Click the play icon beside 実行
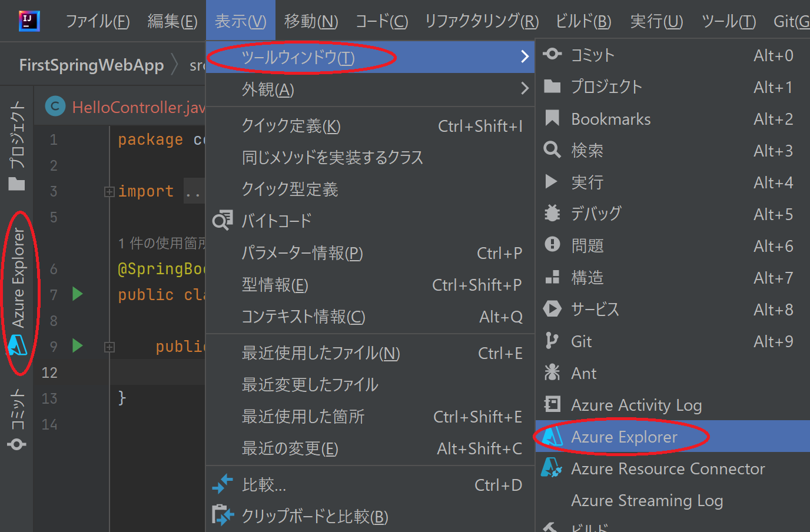 click(x=552, y=182)
